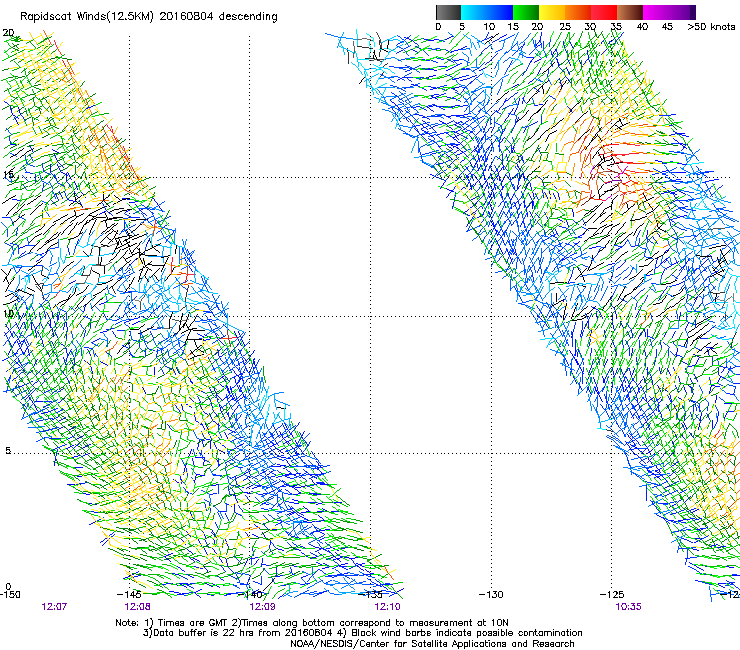Click the title 'Rapidscat Winds(12.5KM) 20160804 descending'
The height and width of the screenshot is (650, 740).
click(149, 17)
